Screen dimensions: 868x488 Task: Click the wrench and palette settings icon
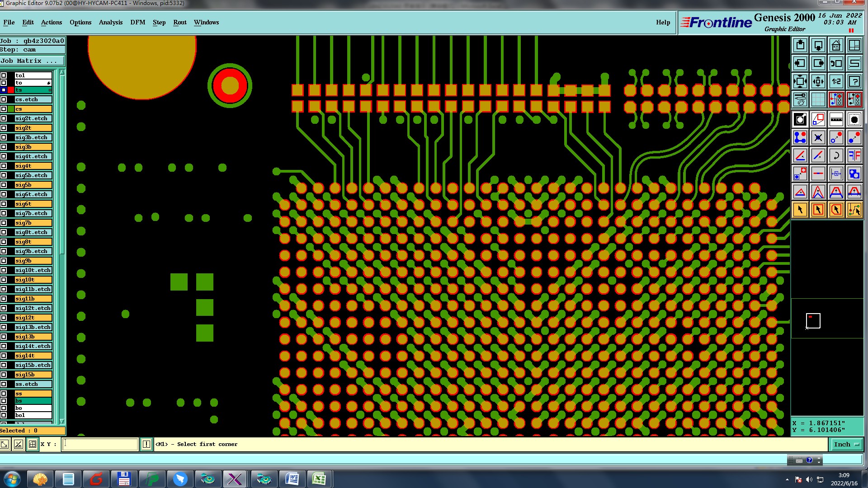[x=800, y=99]
